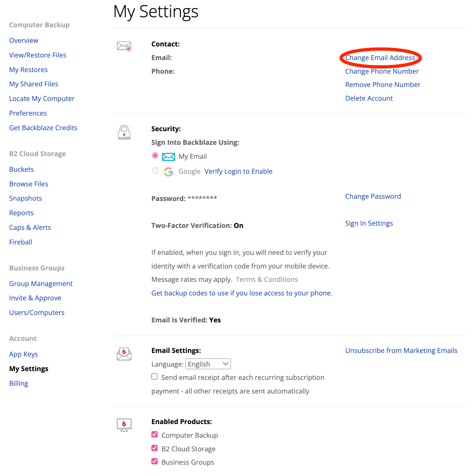Open Snapshots page

pos(26,198)
